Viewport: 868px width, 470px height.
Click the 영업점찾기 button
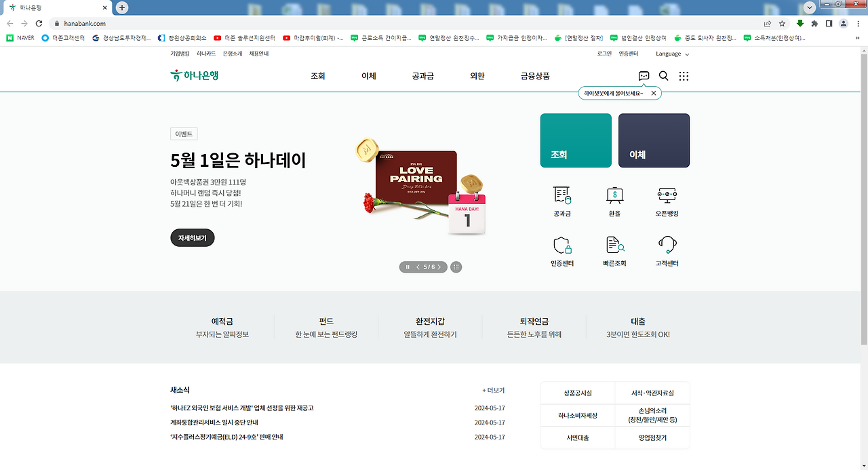click(x=652, y=438)
